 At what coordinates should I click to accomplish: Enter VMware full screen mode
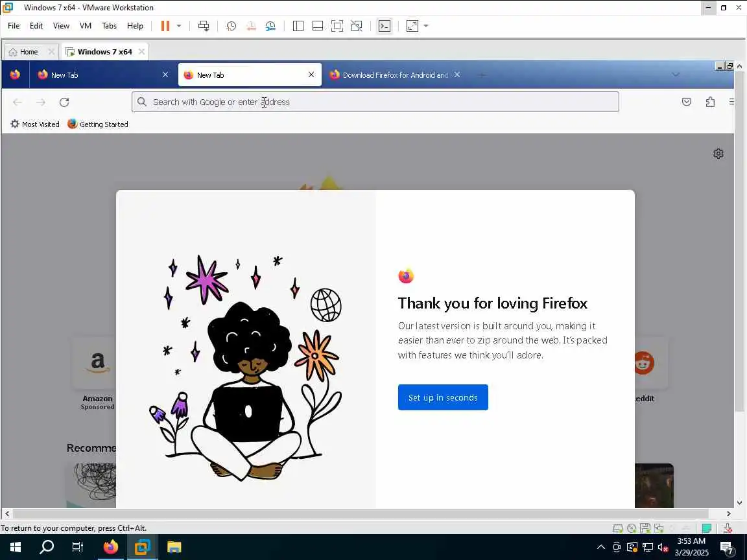click(337, 26)
